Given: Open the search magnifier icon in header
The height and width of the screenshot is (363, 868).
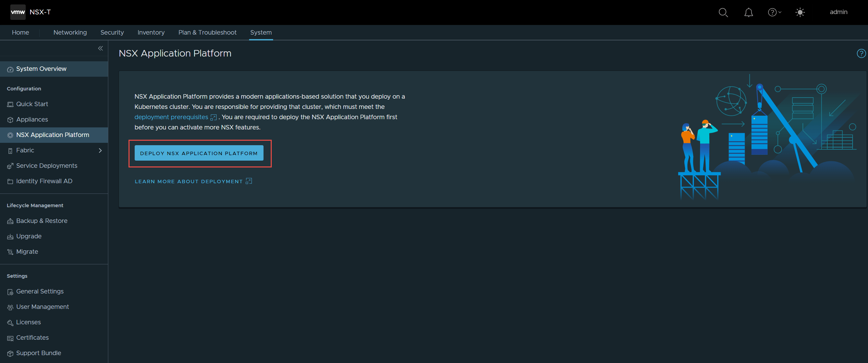Looking at the screenshot, I should tap(723, 12).
